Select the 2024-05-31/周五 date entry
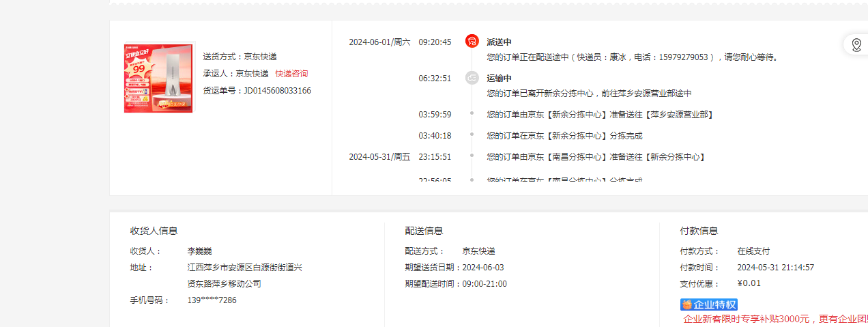868x327 pixels. [379, 157]
